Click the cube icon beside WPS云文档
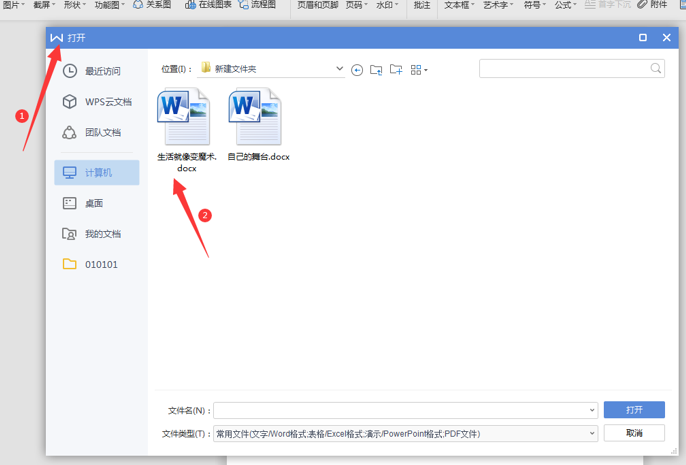Viewport: 686px width, 465px height. 70,101
